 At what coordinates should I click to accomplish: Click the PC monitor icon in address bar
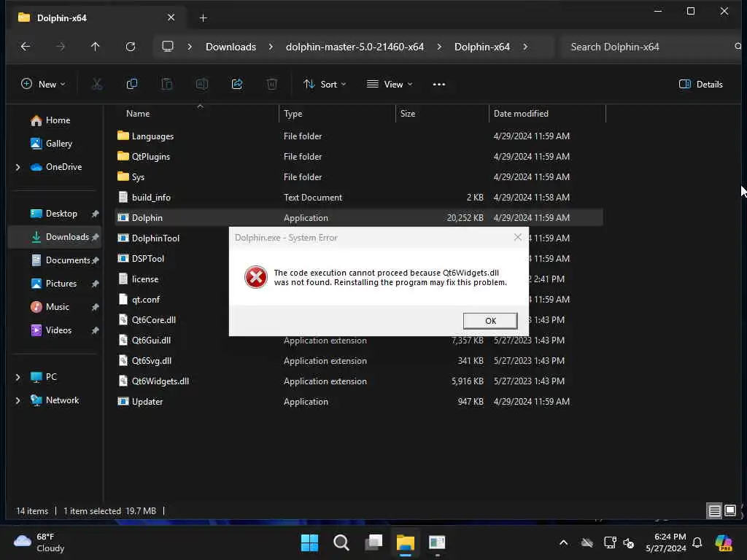pos(168,47)
